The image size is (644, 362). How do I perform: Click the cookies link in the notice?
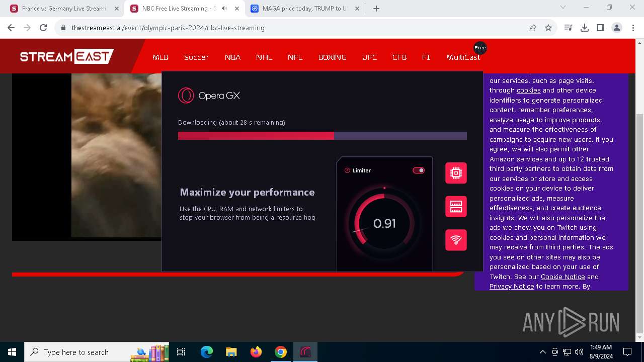point(528,90)
